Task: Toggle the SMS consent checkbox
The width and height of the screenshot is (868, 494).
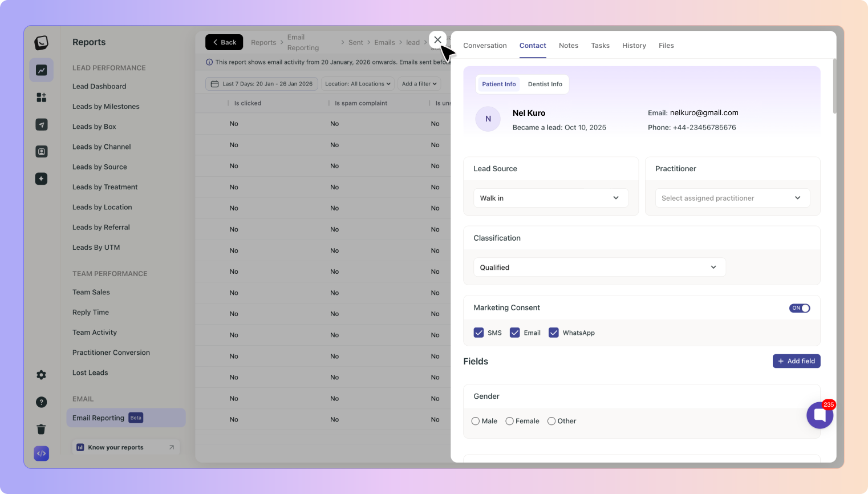Action: click(479, 333)
